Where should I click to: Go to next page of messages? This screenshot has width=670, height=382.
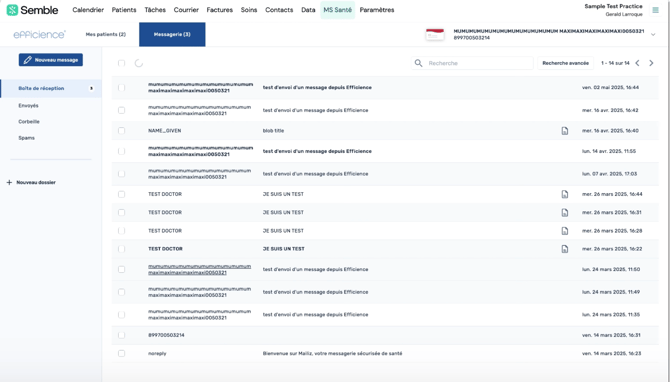click(x=651, y=63)
